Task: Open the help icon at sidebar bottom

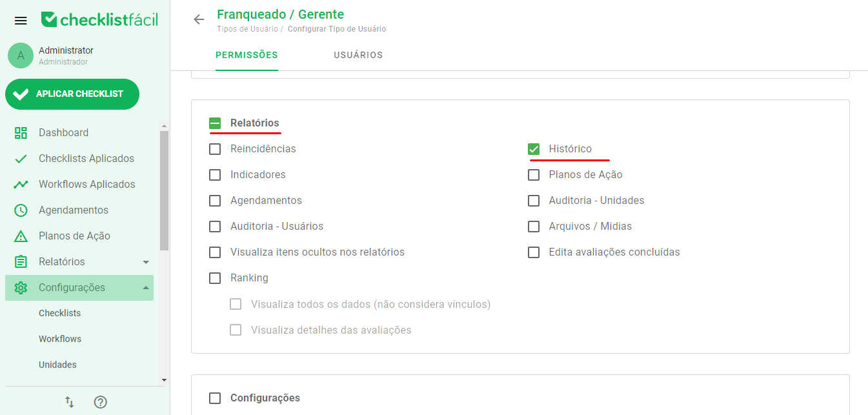Action: 100,401
